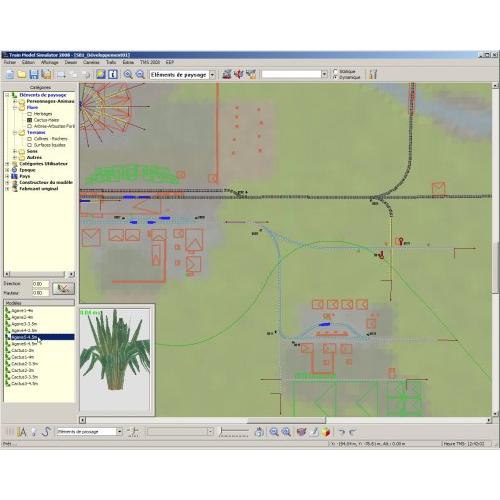Click the undo arrow in bottom toolbar
The width and height of the screenshot is (500, 500).
click(342, 432)
